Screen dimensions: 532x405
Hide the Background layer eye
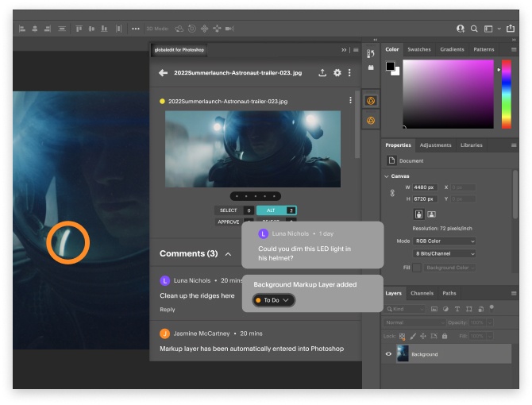tap(388, 354)
